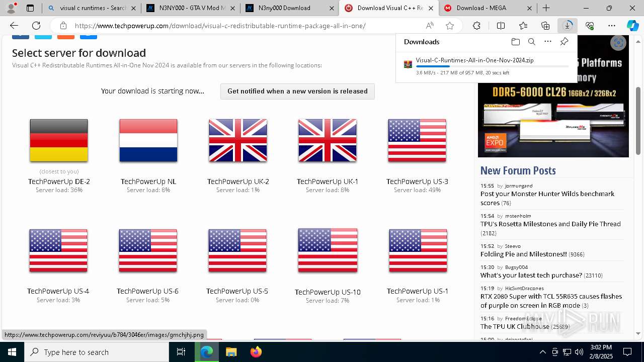Open downloads folder icon in Downloads panel

coord(515,42)
